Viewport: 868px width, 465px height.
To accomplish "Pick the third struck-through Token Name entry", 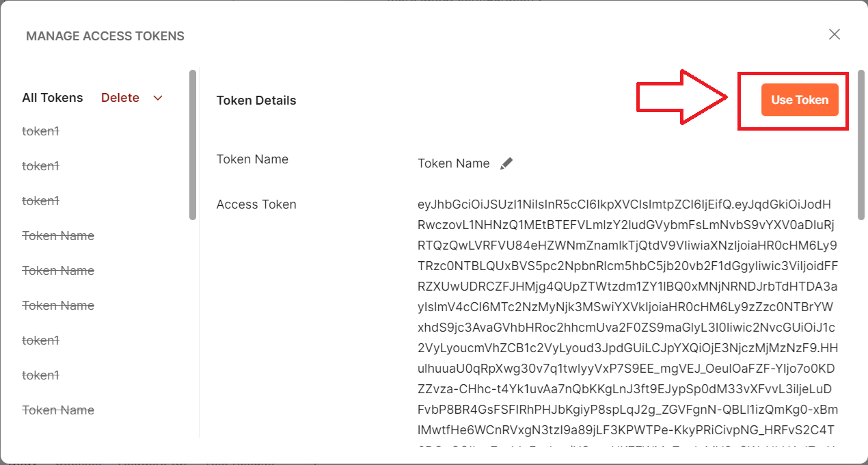I will pyautogui.click(x=58, y=305).
